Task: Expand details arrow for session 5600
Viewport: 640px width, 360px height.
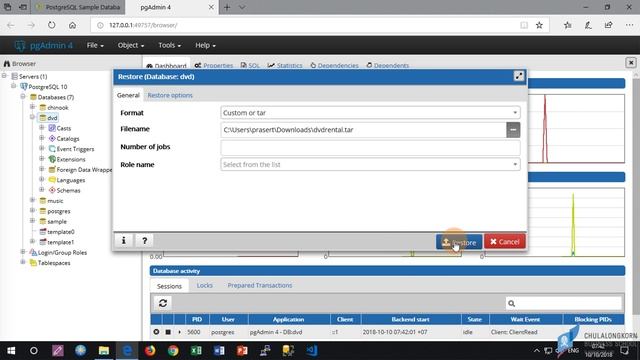Action: coord(179,332)
